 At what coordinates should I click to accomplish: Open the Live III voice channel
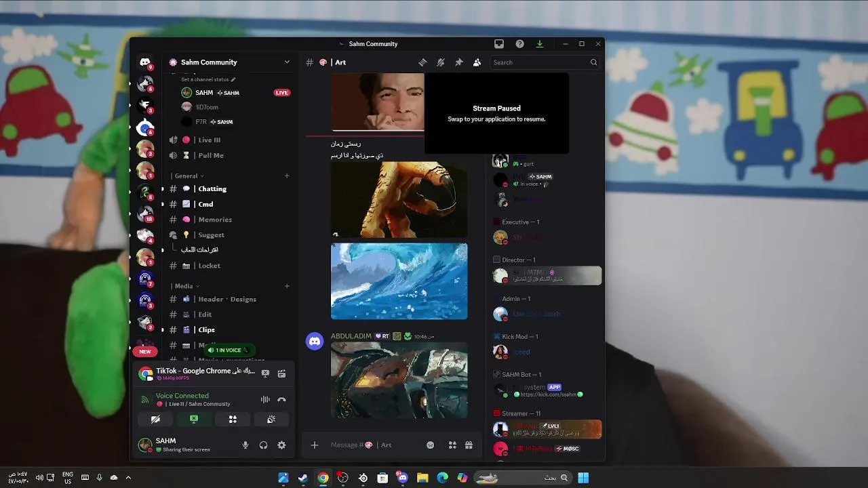[x=230, y=140]
